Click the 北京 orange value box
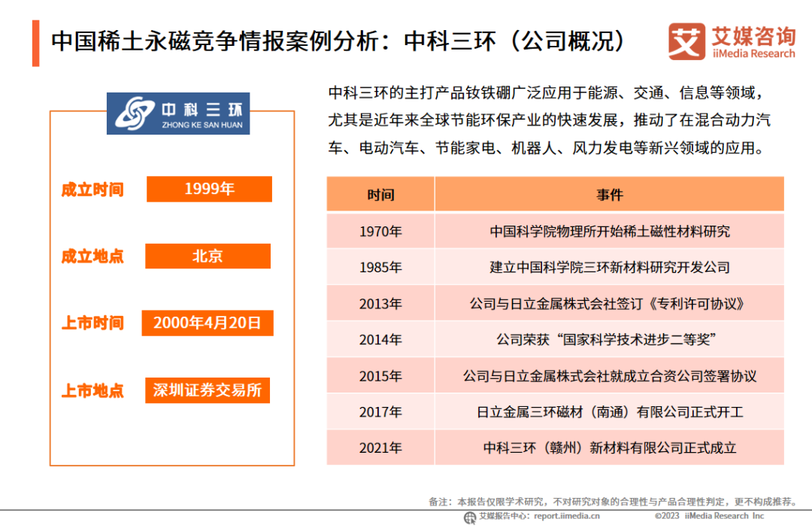 [x=208, y=256]
